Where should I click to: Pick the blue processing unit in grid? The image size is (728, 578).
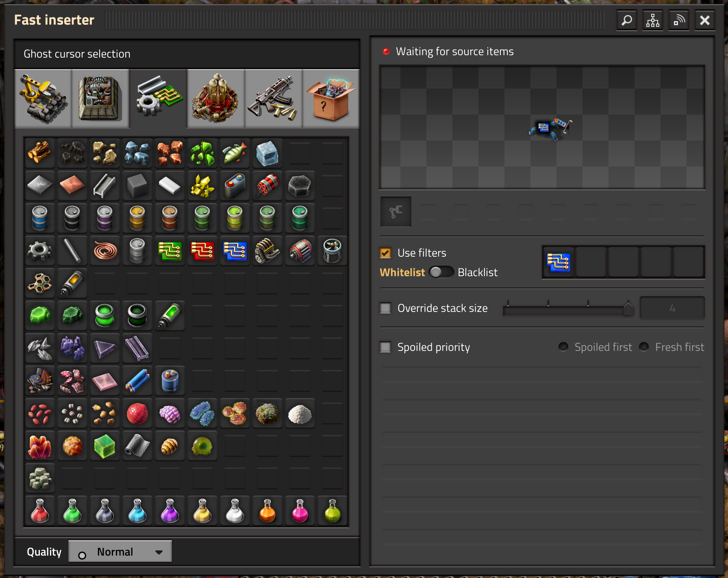coord(235,251)
